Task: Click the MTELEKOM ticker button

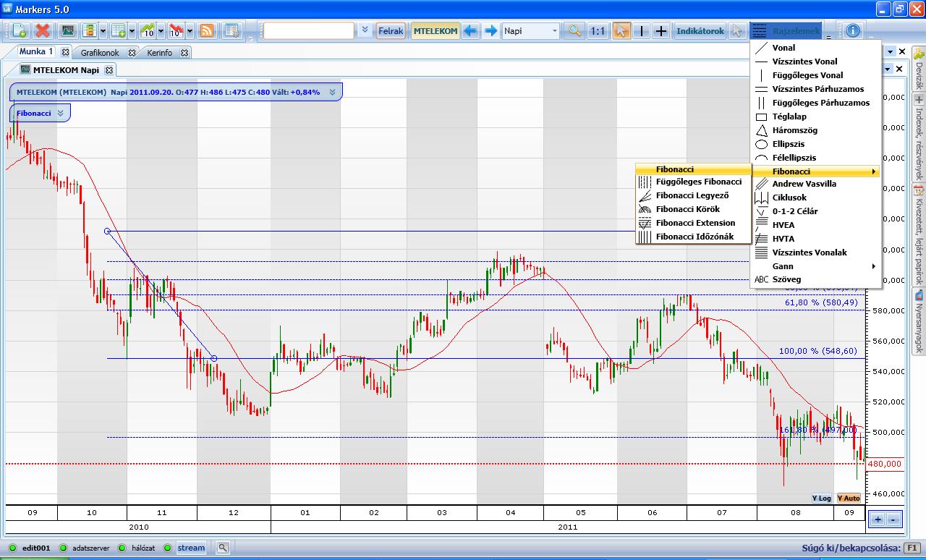Action: 435,31
